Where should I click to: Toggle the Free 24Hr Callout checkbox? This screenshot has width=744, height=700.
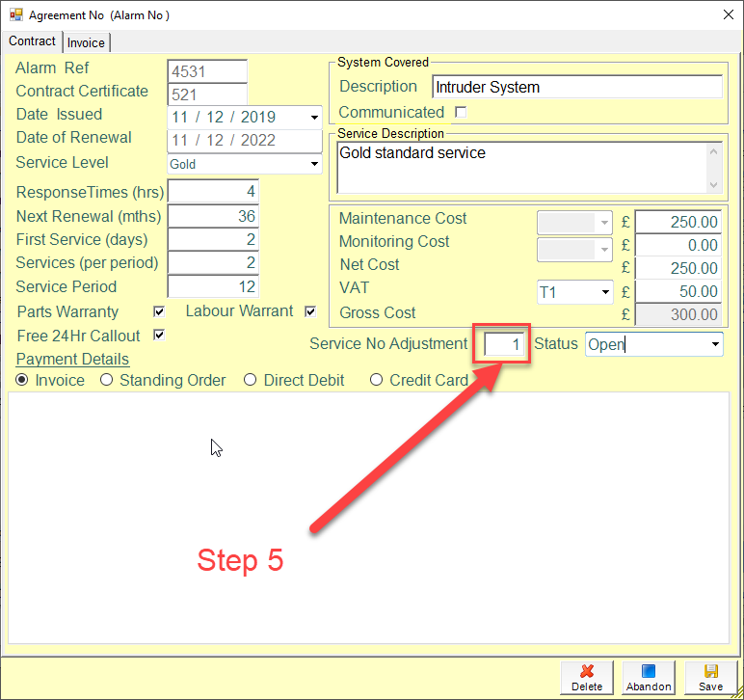[159, 335]
